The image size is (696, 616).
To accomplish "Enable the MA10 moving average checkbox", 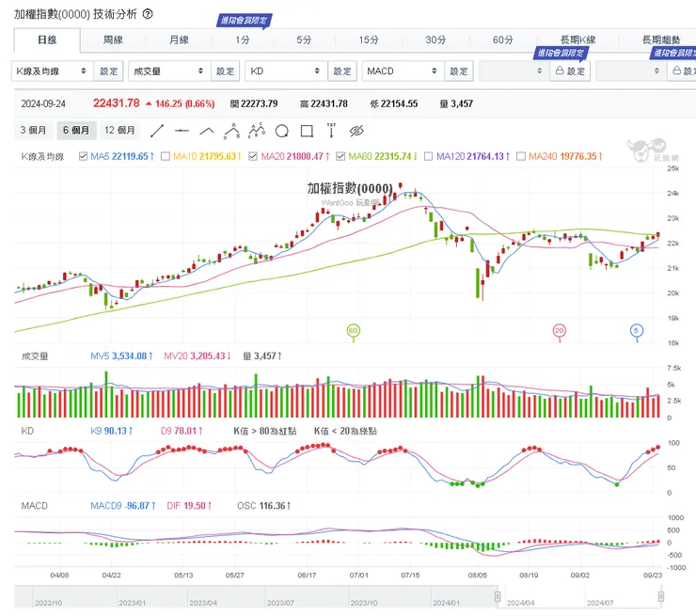I will point(166,156).
